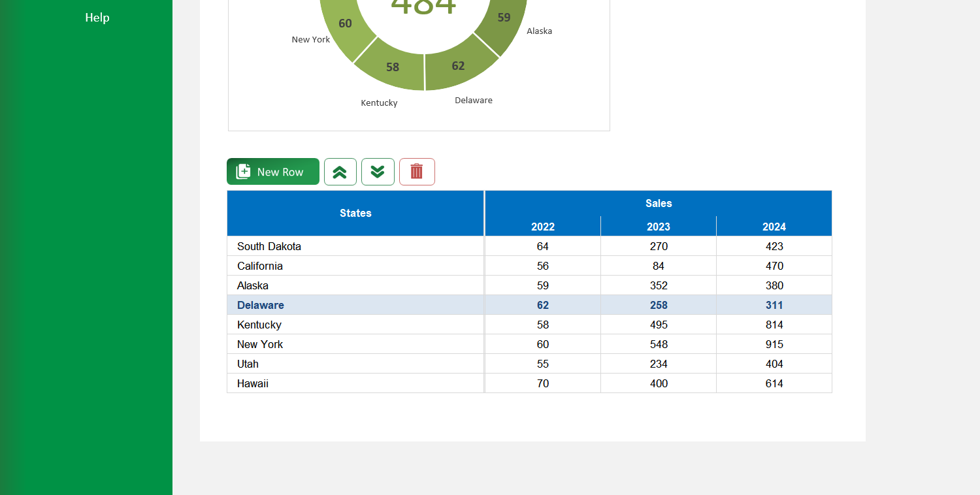Select the 2022 year column header
Image resolution: width=980 pixels, height=495 pixels.
pyautogui.click(x=542, y=226)
